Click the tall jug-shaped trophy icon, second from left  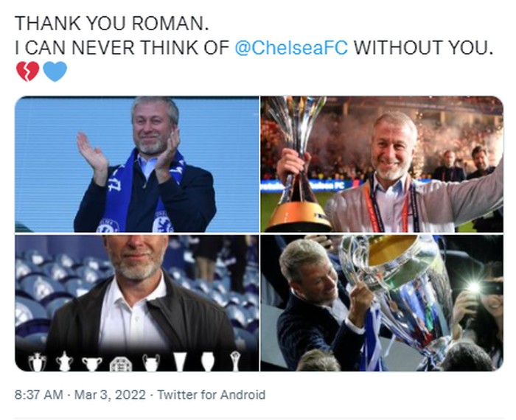pos(65,362)
